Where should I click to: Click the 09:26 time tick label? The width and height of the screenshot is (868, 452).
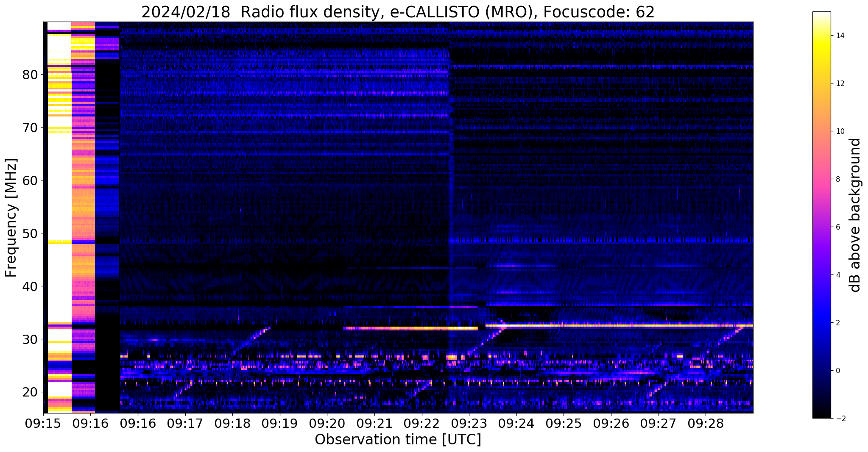tap(611, 423)
